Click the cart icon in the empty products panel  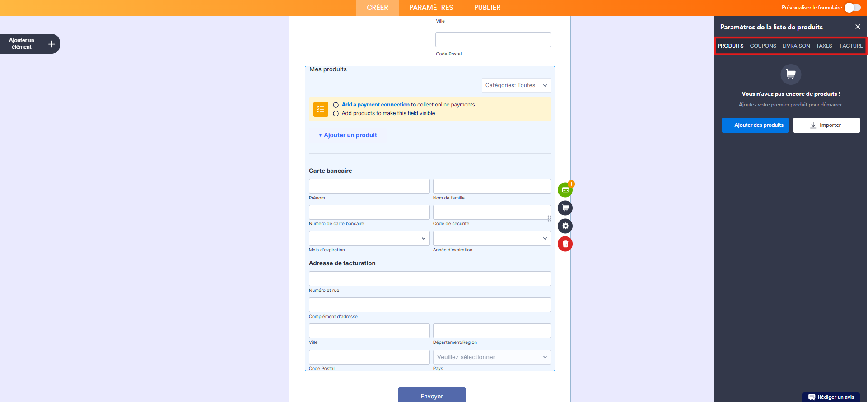click(791, 74)
